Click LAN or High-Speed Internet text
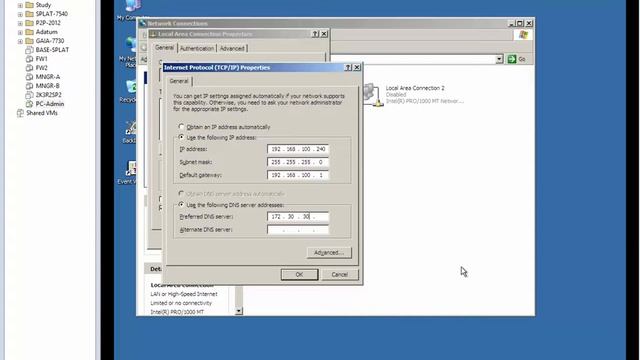Viewport: 640px width, 360px height. point(184,294)
